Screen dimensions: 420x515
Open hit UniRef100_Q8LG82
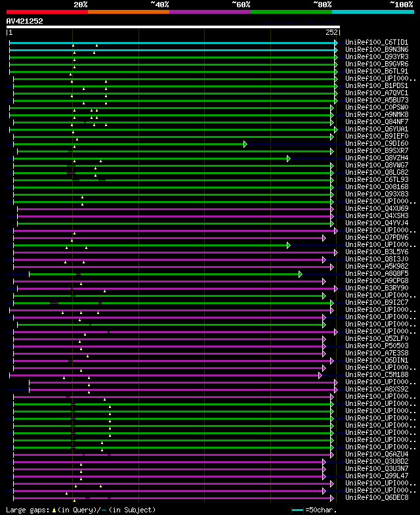coord(377,172)
